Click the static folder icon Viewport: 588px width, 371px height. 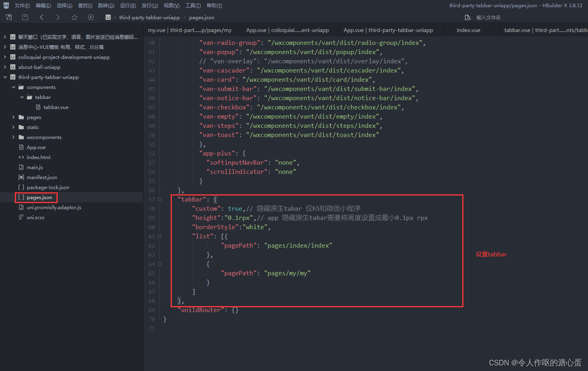pos(21,127)
